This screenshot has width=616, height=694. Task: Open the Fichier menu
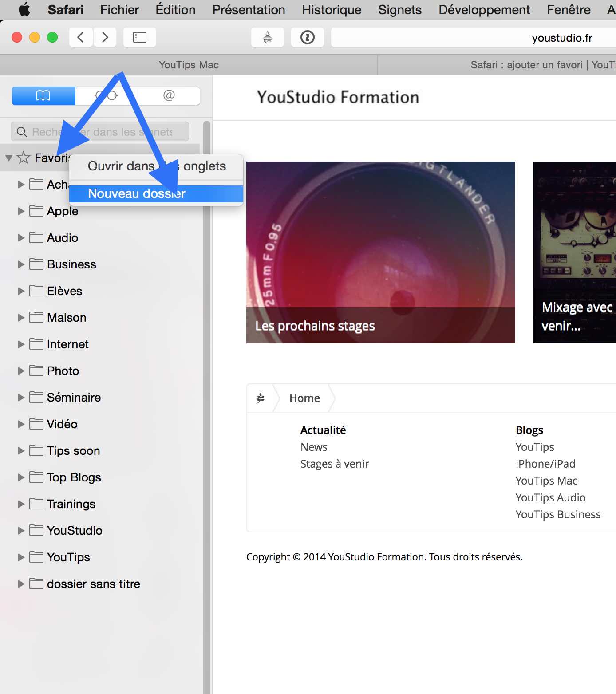pos(119,9)
